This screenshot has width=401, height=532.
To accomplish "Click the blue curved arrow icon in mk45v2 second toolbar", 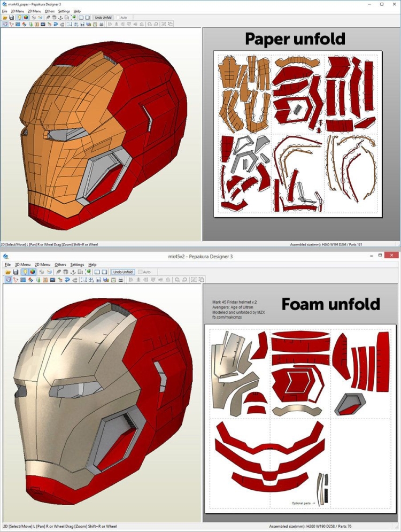I will click(67, 280).
